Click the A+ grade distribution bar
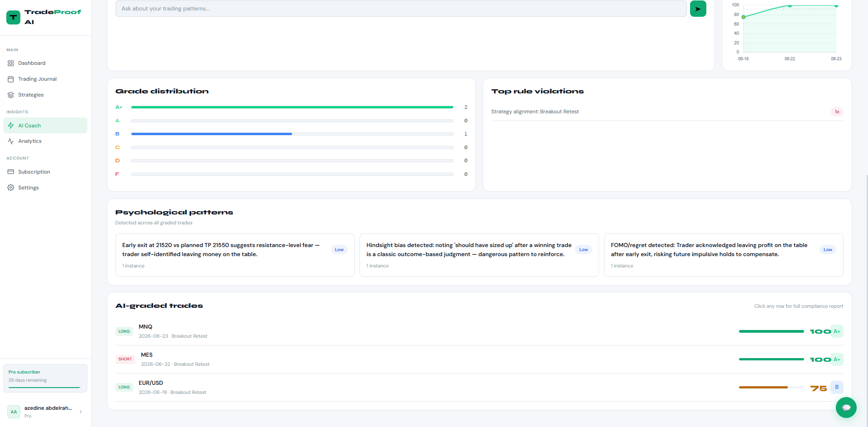 pyautogui.click(x=292, y=107)
